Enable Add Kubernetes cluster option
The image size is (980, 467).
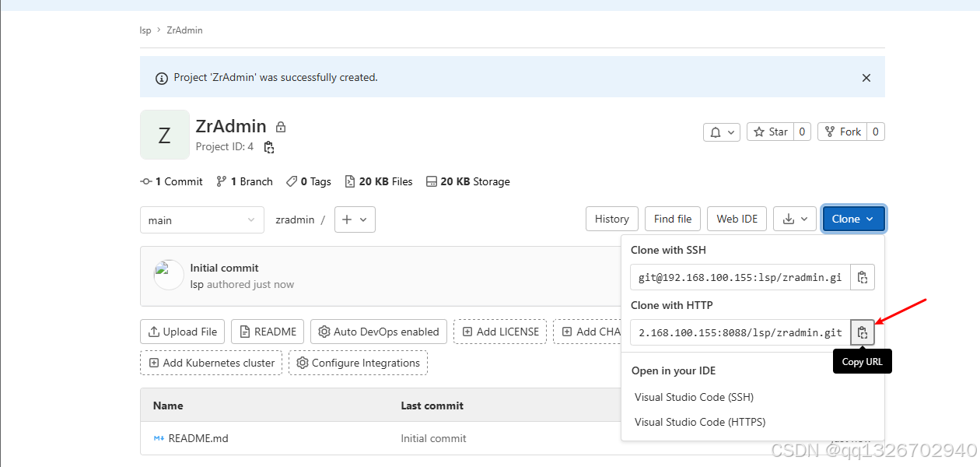[211, 362]
